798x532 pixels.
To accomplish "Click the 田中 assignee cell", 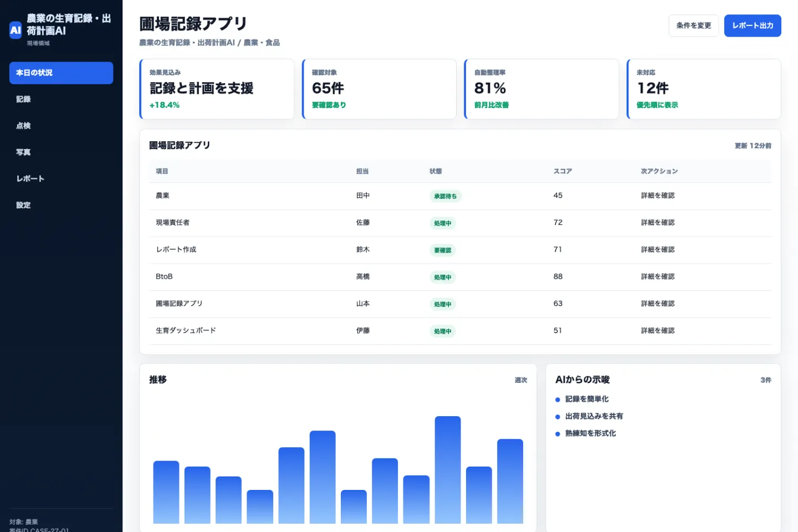I will 363,196.
